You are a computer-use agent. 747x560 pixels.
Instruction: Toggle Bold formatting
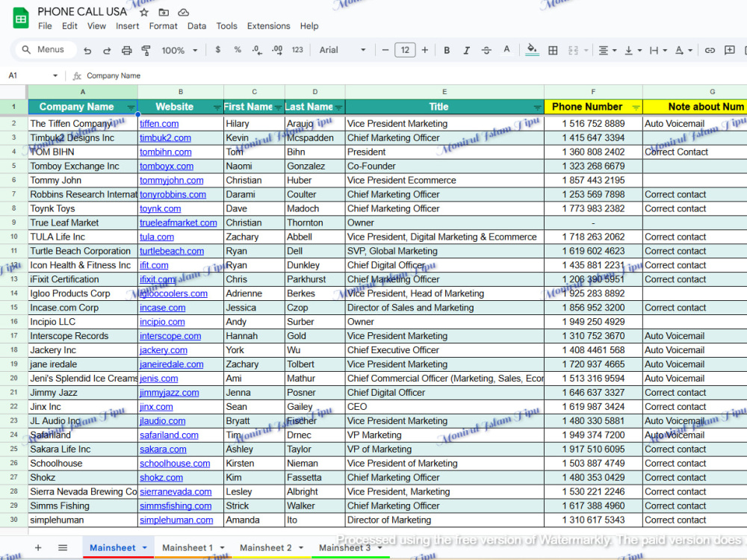pyautogui.click(x=447, y=50)
